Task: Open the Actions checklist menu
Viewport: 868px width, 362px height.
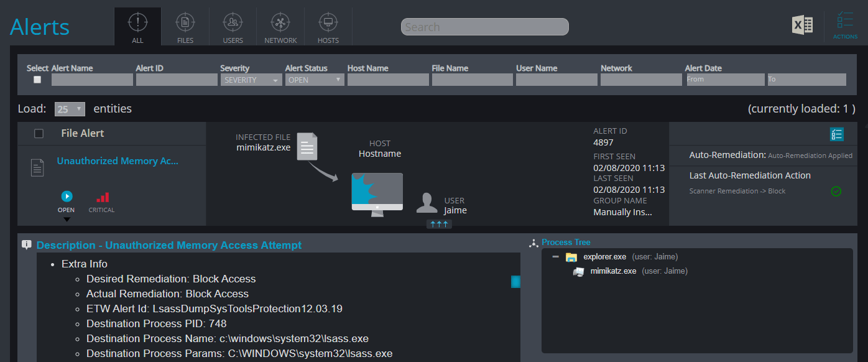Action: tap(845, 25)
